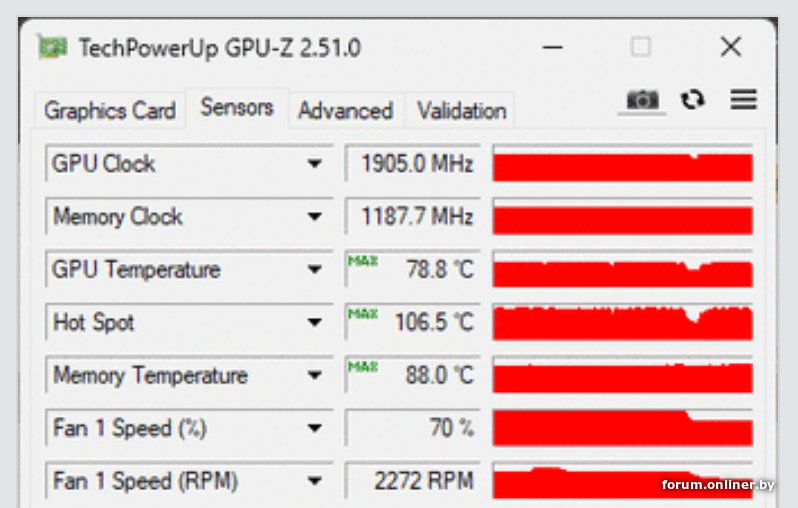
Task: Click the GPU-Z app icon in title bar
Action: (x=52, y=47)
